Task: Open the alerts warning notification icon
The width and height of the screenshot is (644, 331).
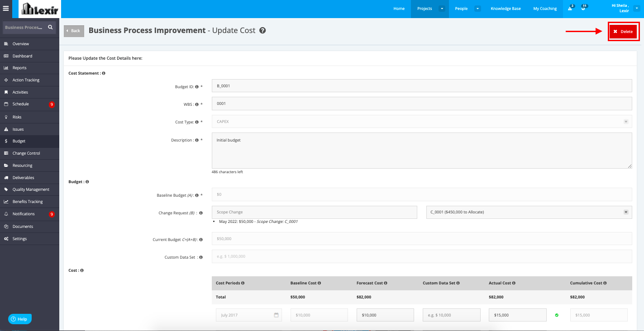Action: click(x=570, y=9)
